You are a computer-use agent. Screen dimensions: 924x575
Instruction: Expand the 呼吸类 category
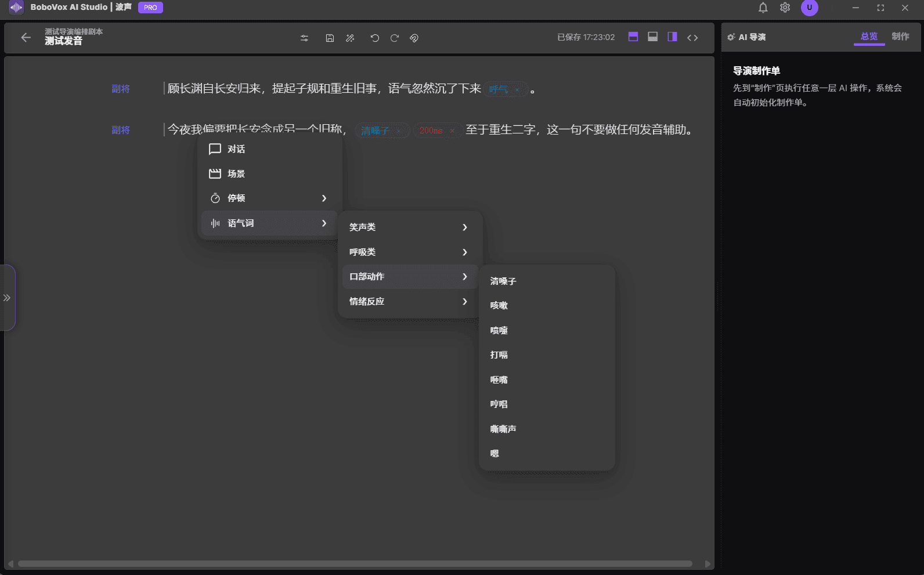click(410, 252)
